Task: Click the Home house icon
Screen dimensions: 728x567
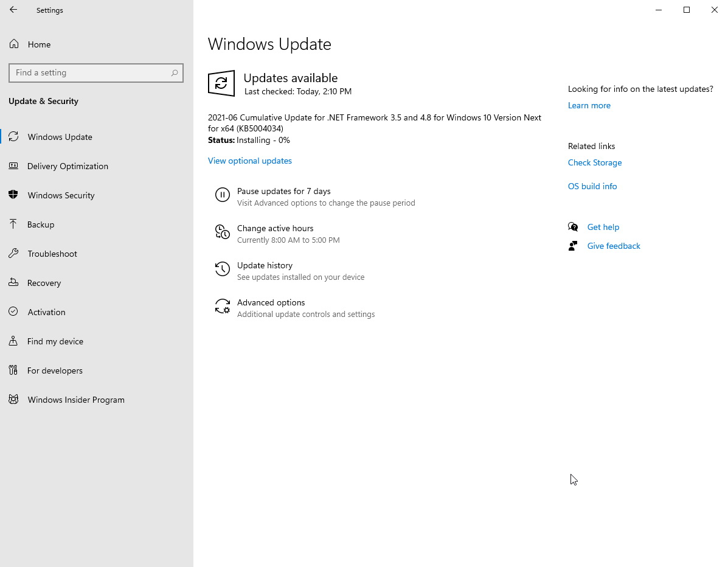Action: (14, 44)
